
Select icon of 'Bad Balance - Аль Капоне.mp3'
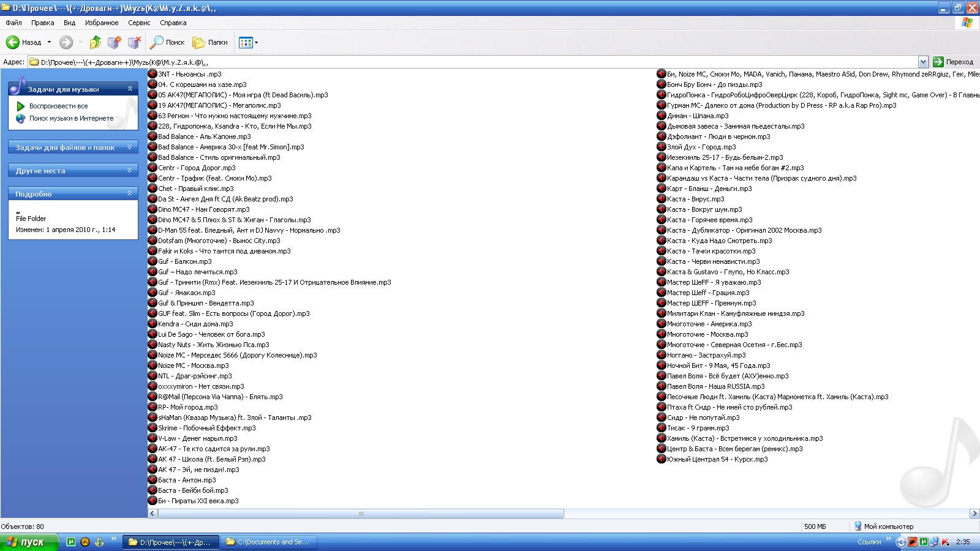coord(153,137)
